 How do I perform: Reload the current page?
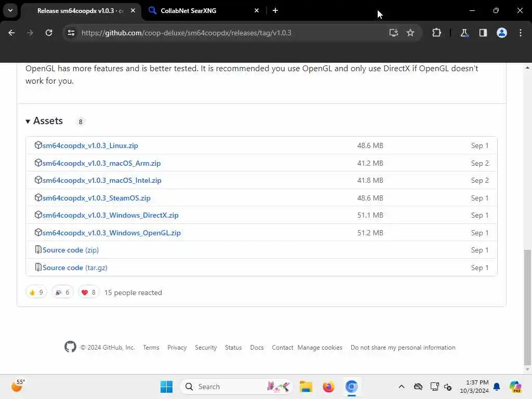pyautogui.click(x=49, y=33)
